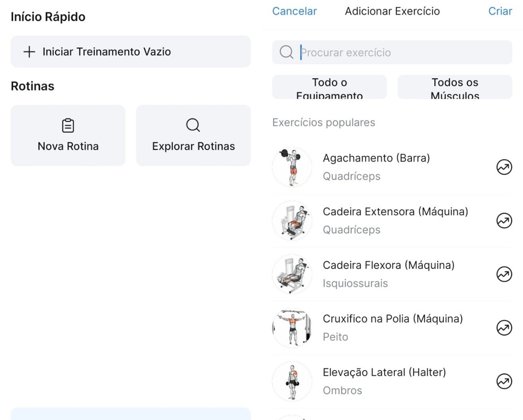
Task: Select the Cadeira Extensora (Máquina) exercise
Action: click(395, 220)
